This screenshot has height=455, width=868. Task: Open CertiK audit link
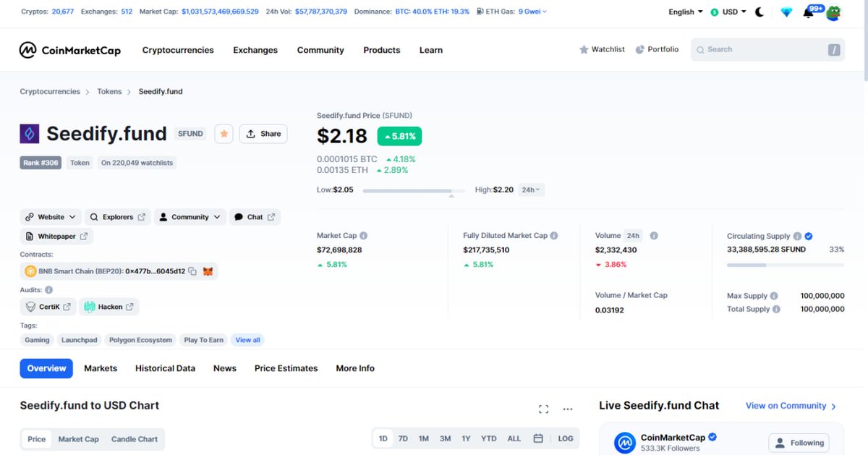[x=48, y=307]
